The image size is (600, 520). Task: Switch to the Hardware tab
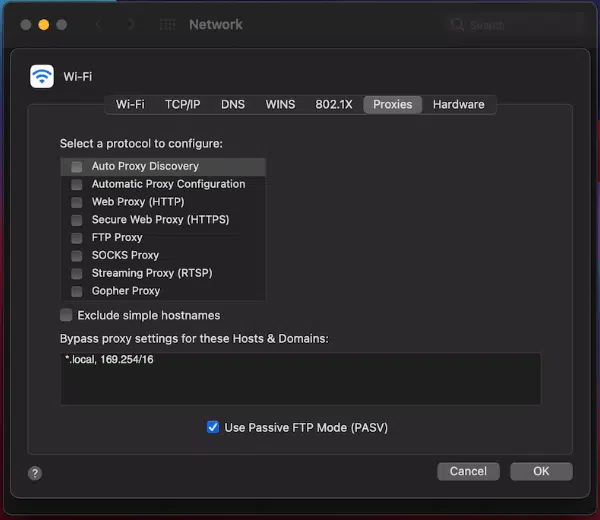click(x=458, y=104)
